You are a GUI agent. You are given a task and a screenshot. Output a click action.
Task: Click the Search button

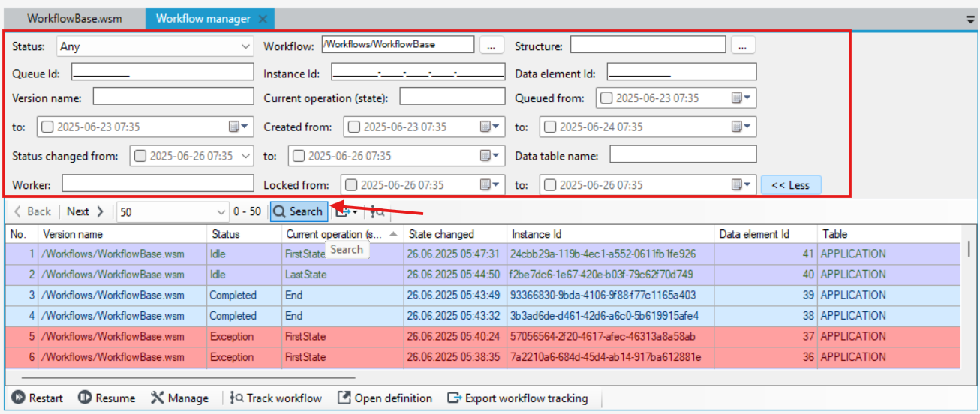click(299, 212)
